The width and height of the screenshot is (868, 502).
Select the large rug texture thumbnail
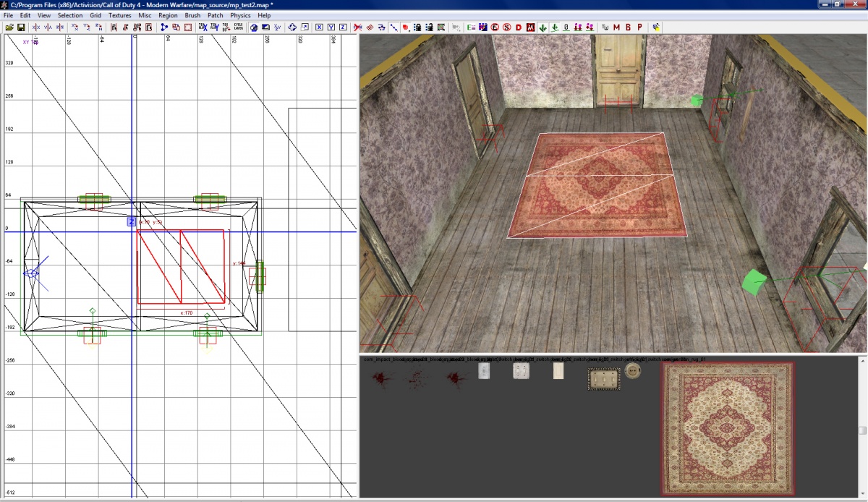pyautogui.click(x=727, y=428)
